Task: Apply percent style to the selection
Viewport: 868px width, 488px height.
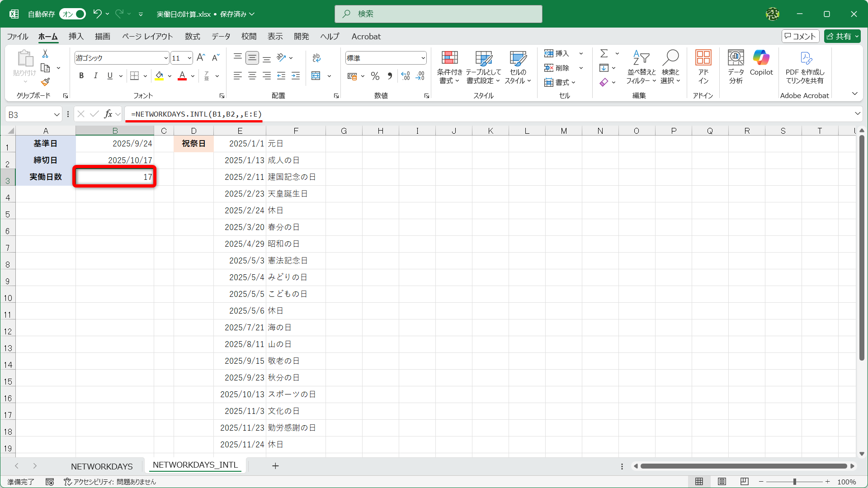Action: [375, 76]
